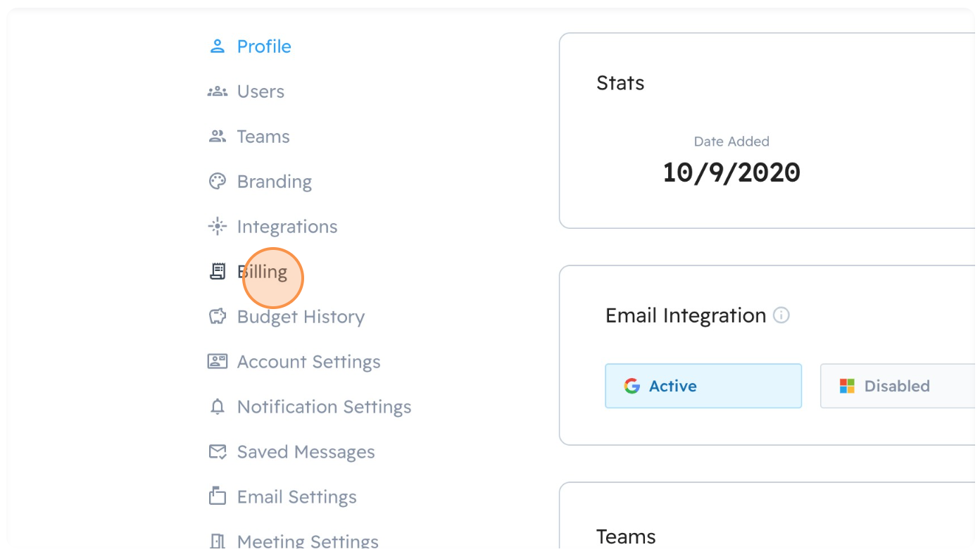
Task: Go to the Billing section
Action: coord(263,272)
